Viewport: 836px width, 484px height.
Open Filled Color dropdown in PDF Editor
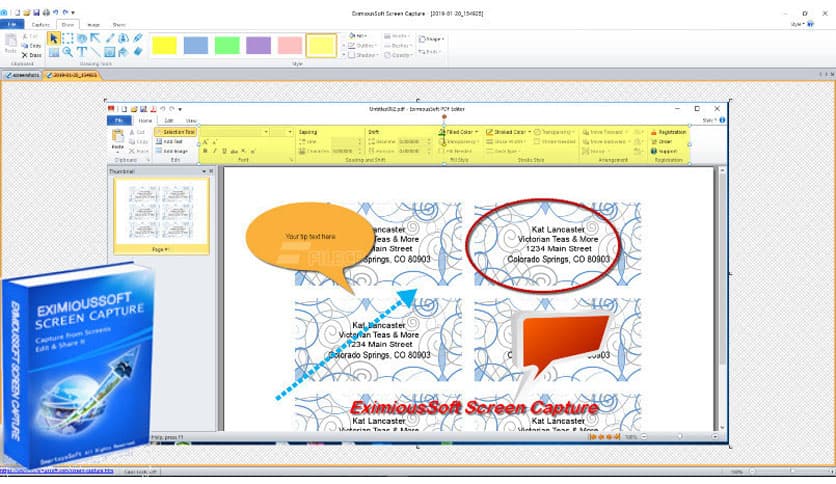(458, 132)
